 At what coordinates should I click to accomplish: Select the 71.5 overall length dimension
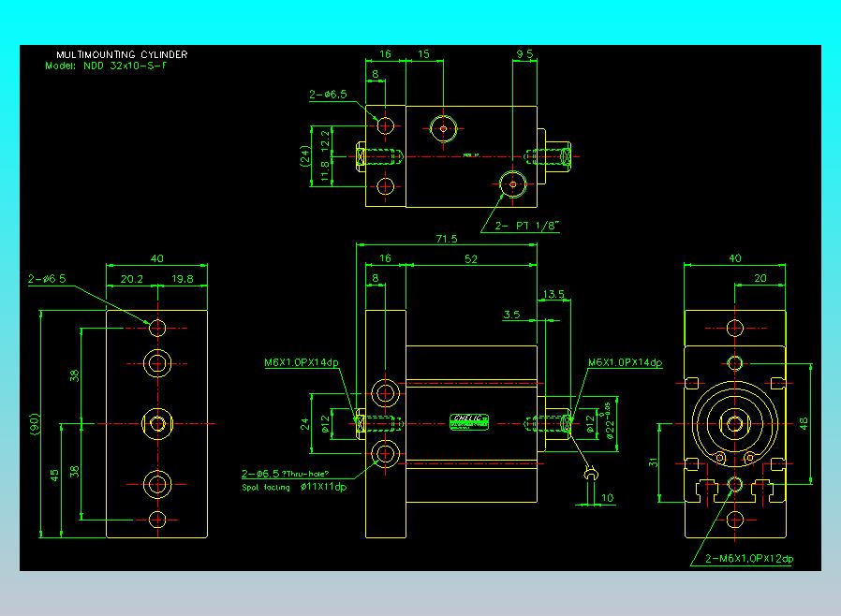pos(446,239)
